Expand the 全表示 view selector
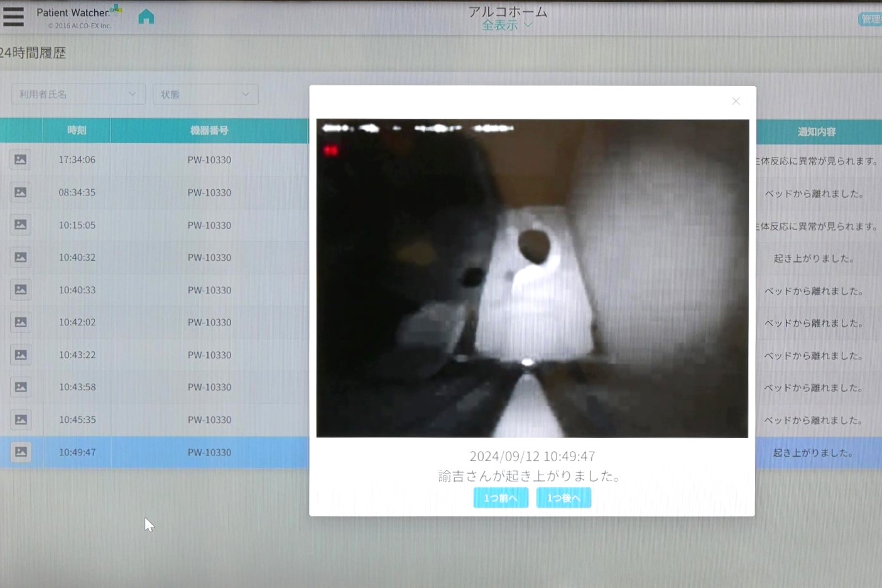 pos(507,25)
